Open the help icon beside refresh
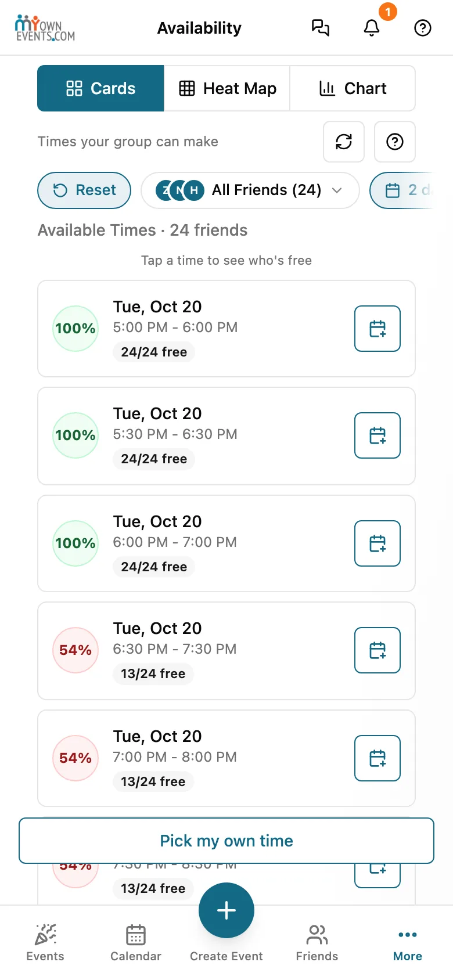Viewport: 453px width, 980px height. click(x=395, y=142)
